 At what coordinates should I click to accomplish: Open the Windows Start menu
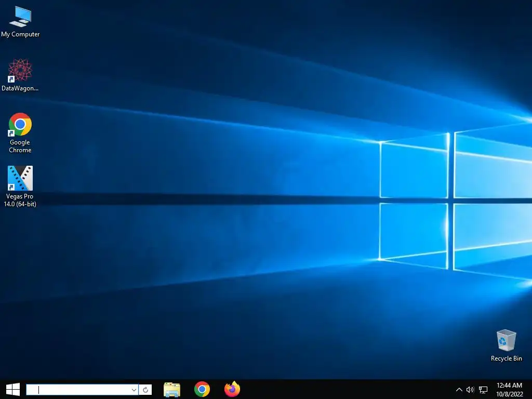pyautogui.click(x=13, y=390)
